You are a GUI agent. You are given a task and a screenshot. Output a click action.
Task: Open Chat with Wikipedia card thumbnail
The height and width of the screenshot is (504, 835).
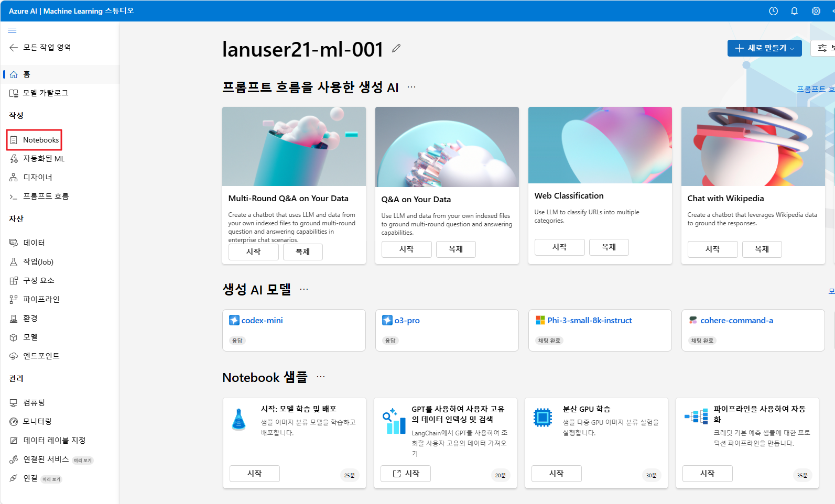(753, 146)
